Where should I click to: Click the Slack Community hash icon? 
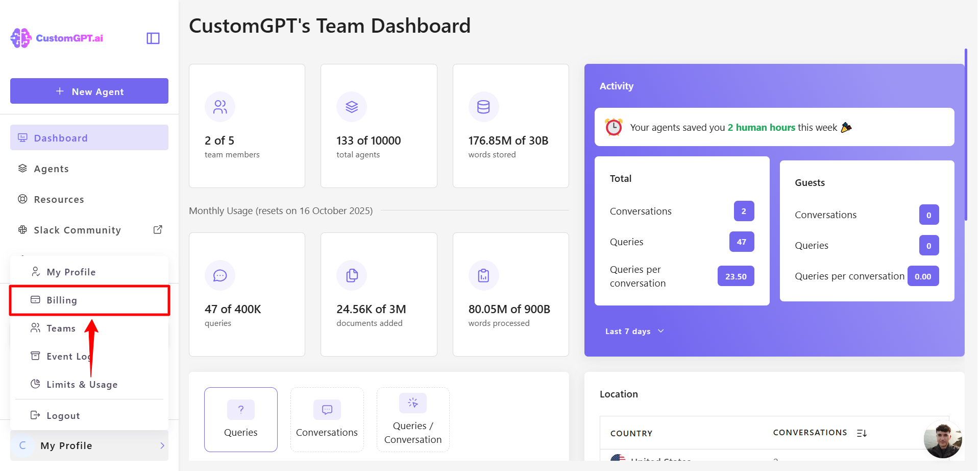[x=22, y=229]
